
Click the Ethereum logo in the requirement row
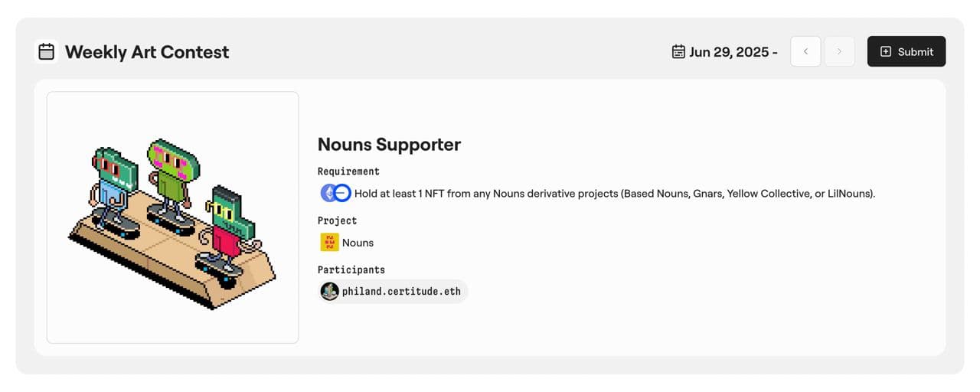click(x=329, y=194)
